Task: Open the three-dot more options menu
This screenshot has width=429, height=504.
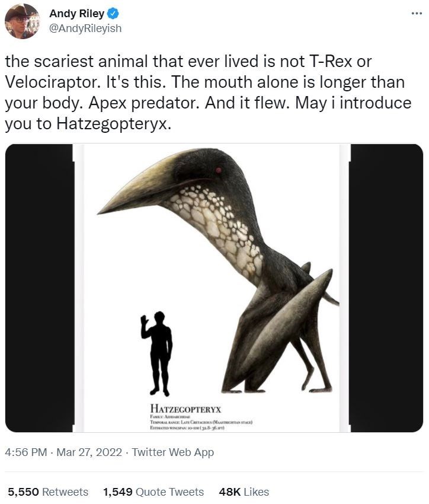Action: click(x=417, y=14)
